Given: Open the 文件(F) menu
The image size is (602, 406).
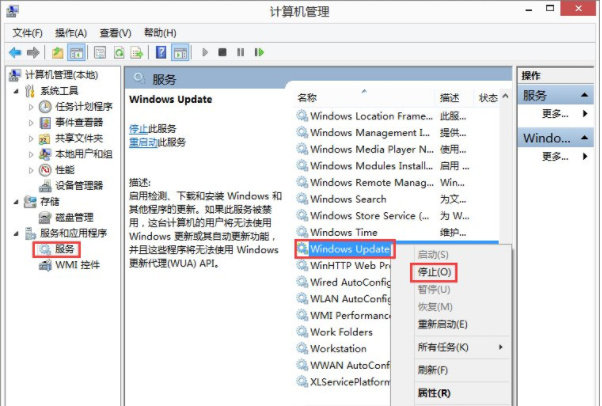Looking at the screenshot, I should (x=27, y=33).
